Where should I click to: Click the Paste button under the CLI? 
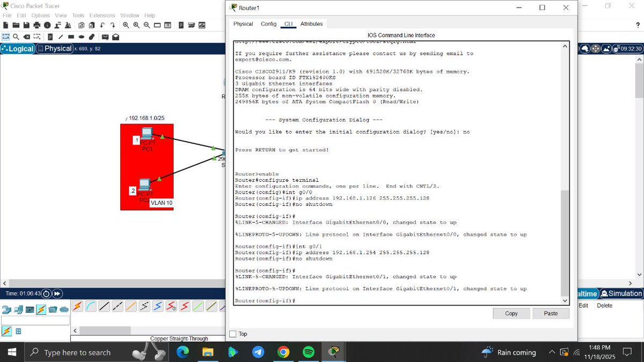[551, 313]
